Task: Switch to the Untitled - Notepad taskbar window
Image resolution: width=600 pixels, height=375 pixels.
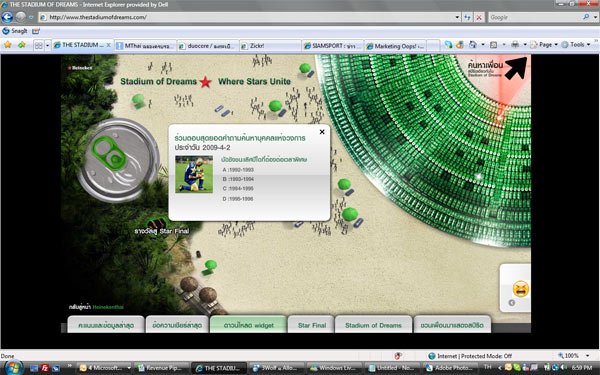Action: (391, 368)
